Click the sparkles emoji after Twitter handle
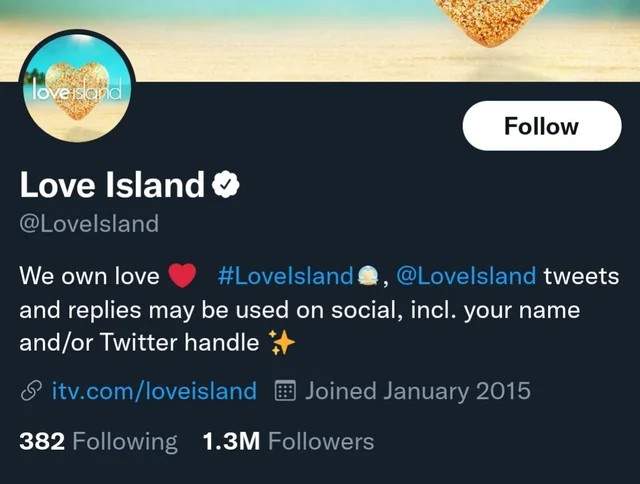This screenshot has width=640, height=484. click(x=281, y=342)
